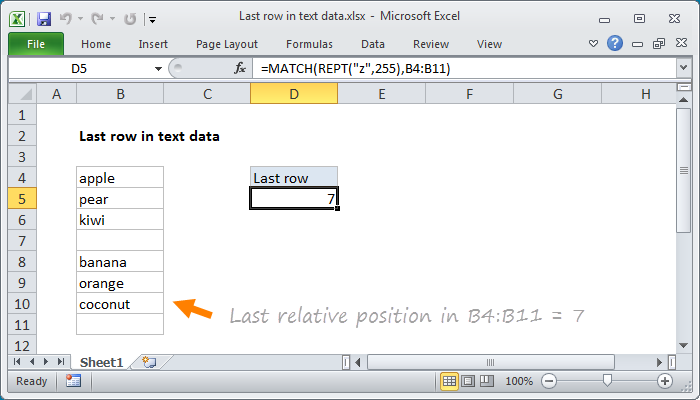Screen dimensions: 700x400
Task: Click the 100% zoom level button
Action: tap(518, 381)
